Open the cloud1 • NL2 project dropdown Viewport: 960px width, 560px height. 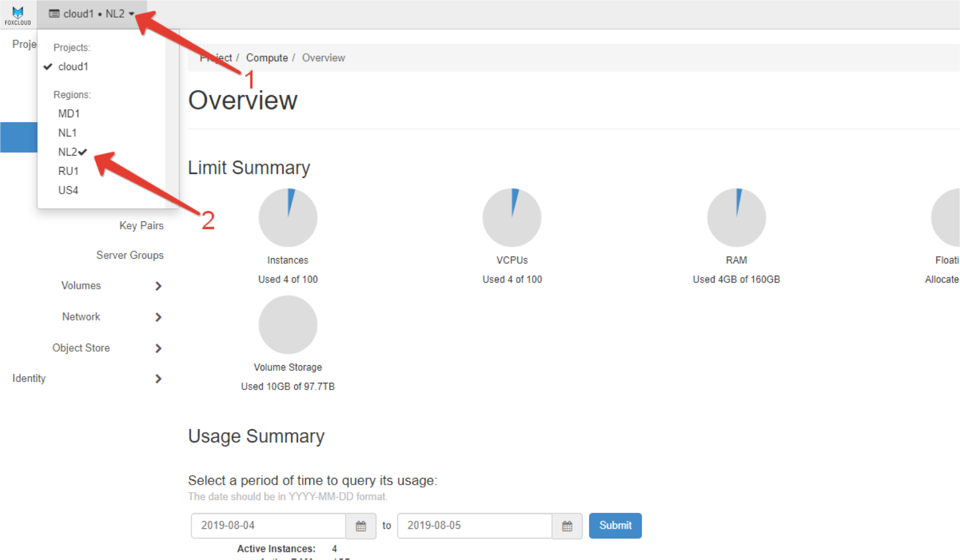tap(92, 14)
